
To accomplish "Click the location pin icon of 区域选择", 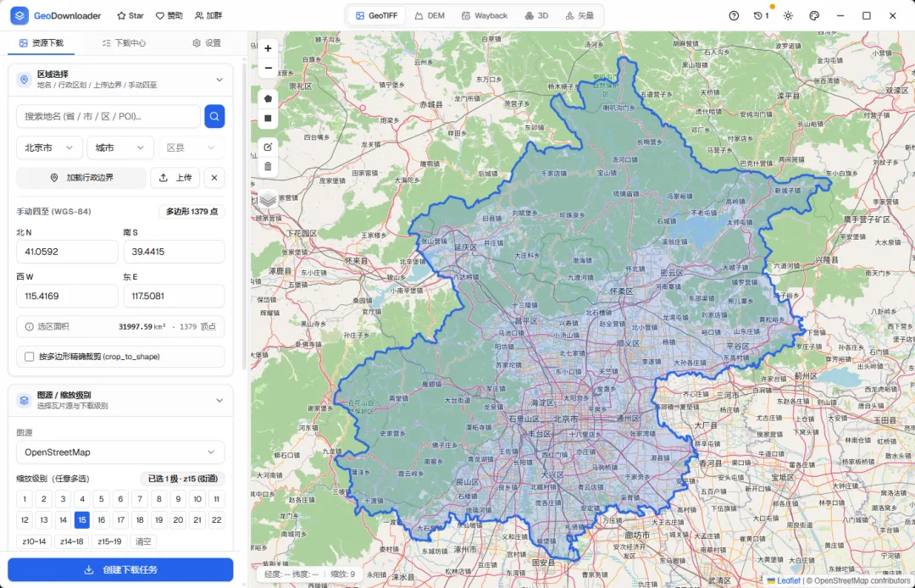I will point(24,80).
